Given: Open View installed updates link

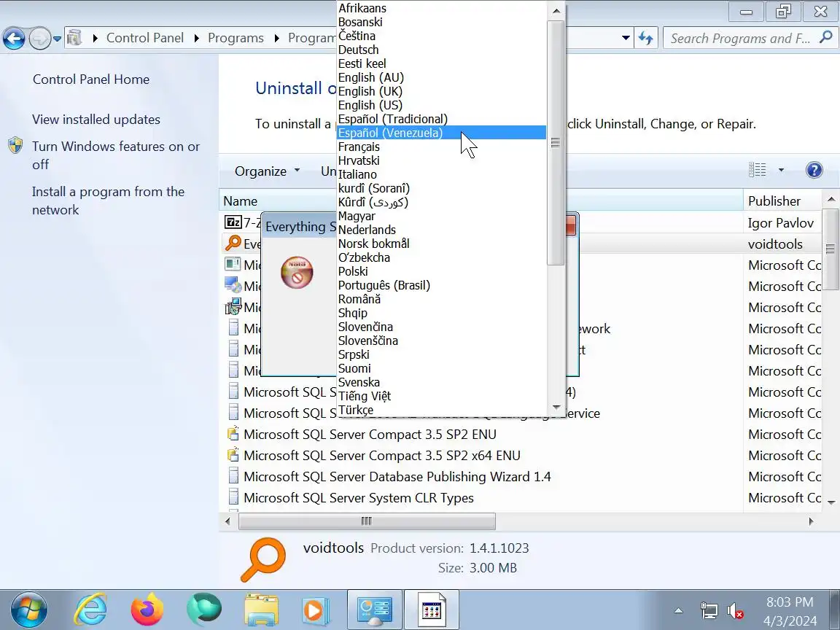Looking at the screenshot, I should tap(96, 120).
